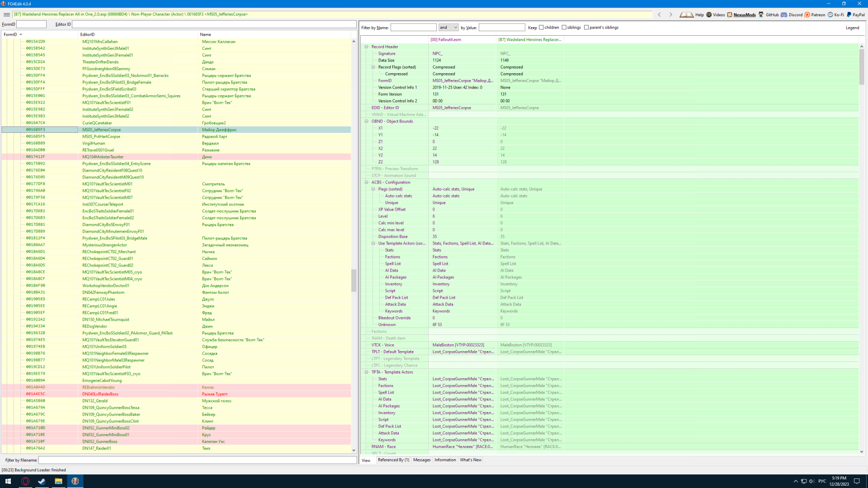Open the GitHub link icon
The height and width of the screenshot is (488, 868).
(x=761, y=14)
